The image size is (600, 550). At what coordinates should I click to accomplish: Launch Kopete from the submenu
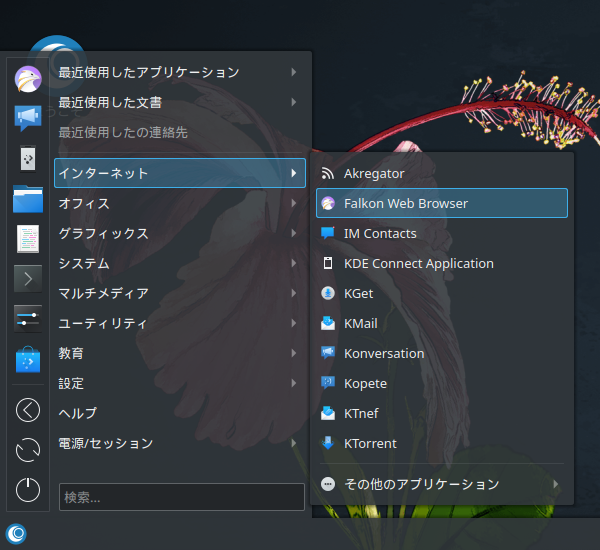pos(442,383)
